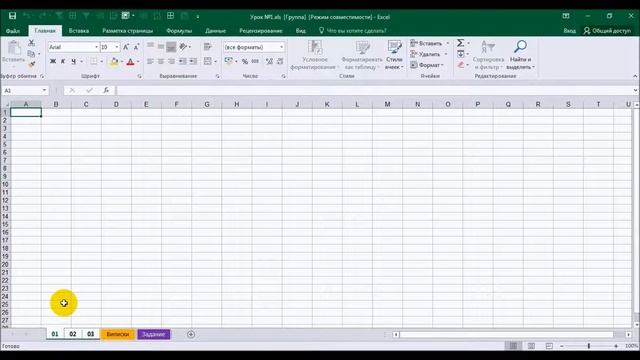Click the Format Painter brush icon

[x=32, y=64]
